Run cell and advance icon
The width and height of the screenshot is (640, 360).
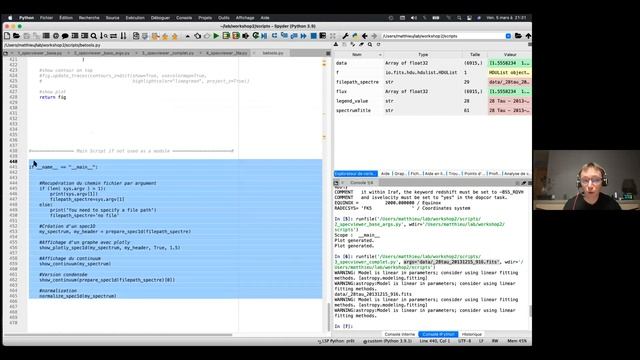(236, 36)
